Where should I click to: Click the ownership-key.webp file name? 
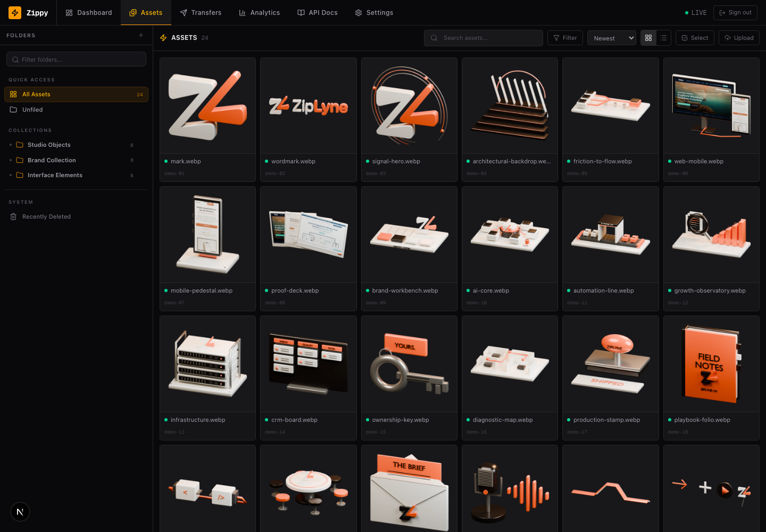[401, 420]
